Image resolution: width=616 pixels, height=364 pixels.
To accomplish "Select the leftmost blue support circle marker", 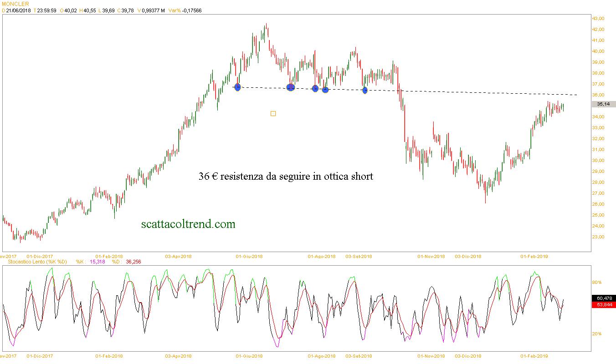I will [x=237, y=87].
